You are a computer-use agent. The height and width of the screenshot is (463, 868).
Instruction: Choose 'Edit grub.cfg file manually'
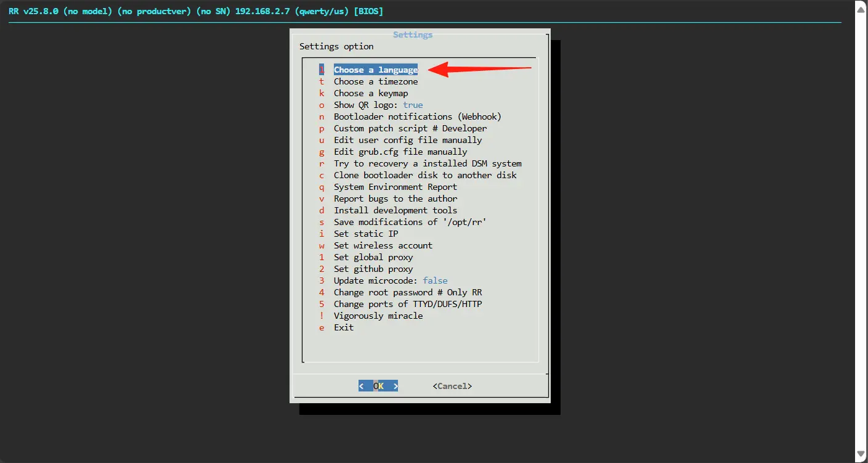(400, 152)
